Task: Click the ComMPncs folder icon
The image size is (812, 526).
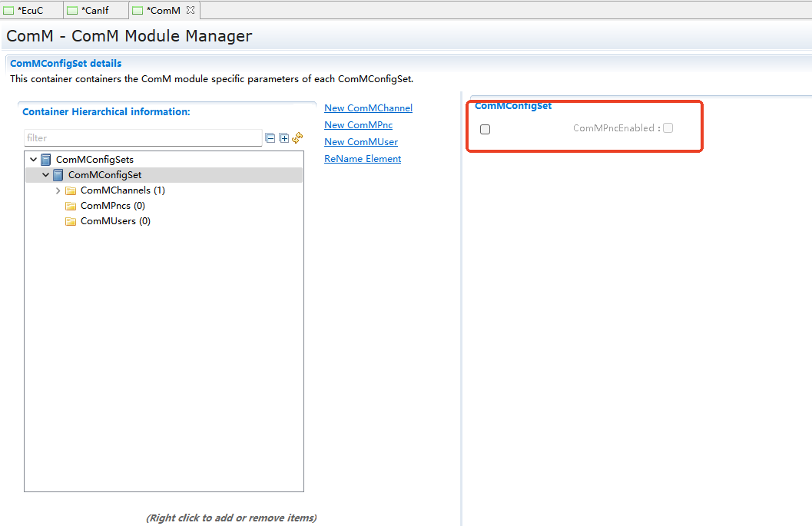Action: [71, 206]
